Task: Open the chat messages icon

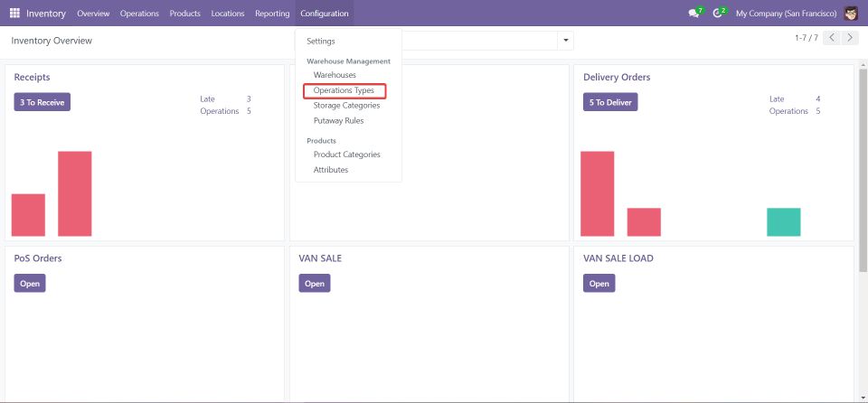Action: coord(694,14)
